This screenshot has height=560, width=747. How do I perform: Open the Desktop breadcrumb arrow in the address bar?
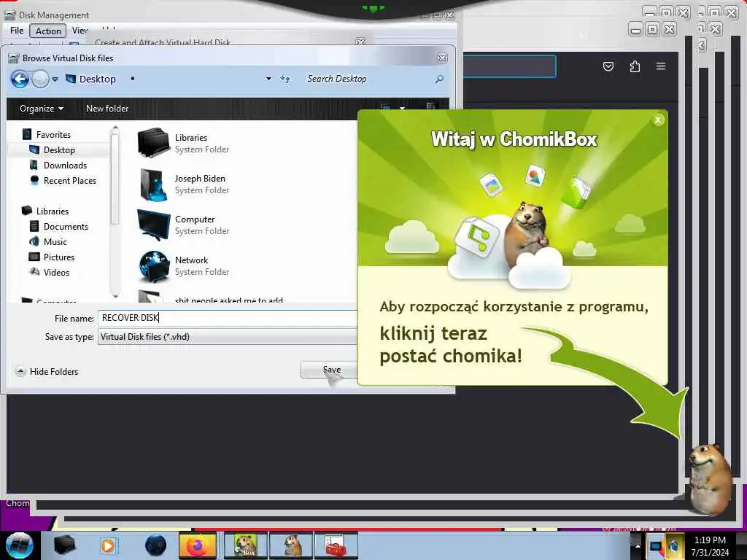tap(133, 79)
